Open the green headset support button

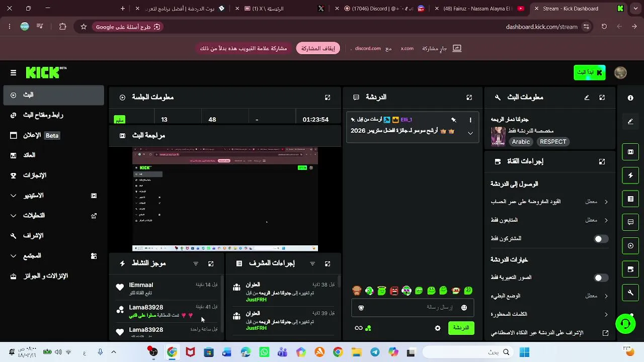point(625,323)
